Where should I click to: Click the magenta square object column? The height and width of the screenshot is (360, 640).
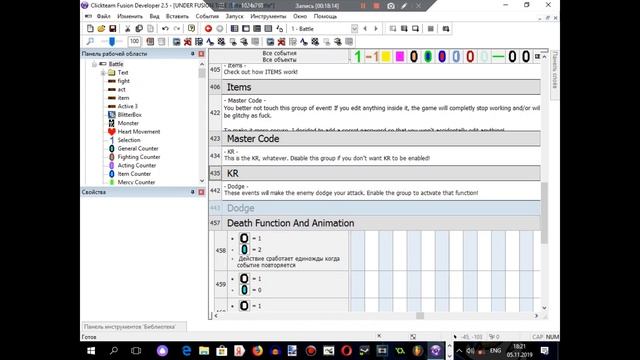point(400,56)
